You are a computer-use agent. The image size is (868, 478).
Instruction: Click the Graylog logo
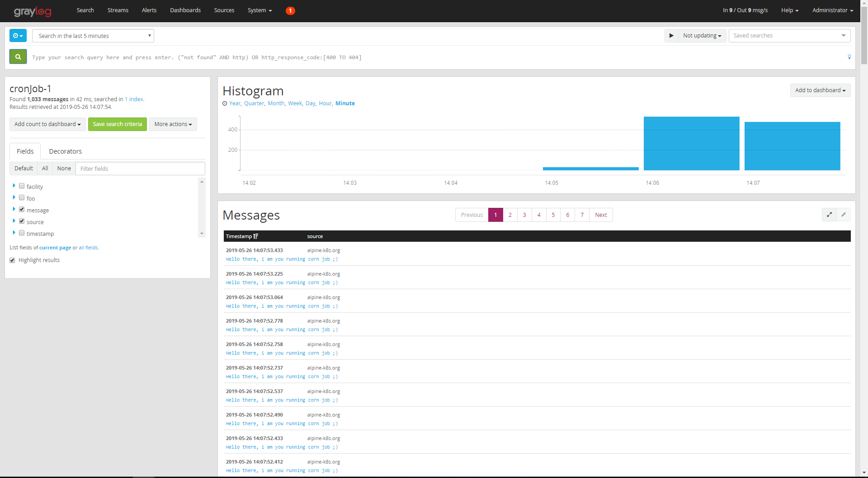33,11
